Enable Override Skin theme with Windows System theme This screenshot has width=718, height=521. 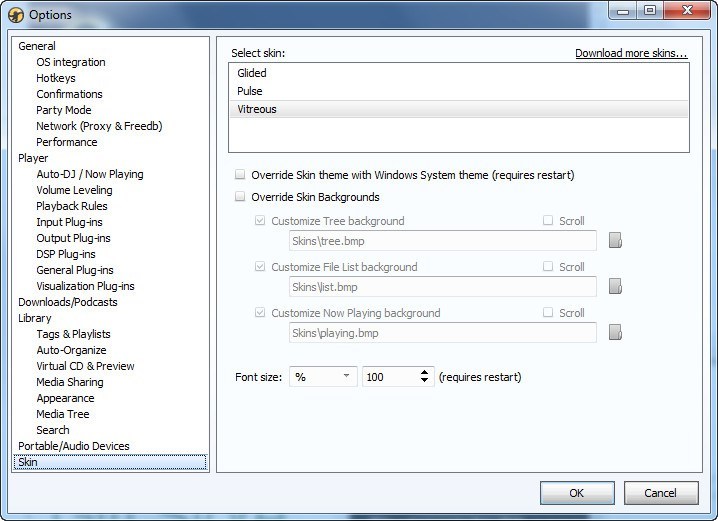tap(240, 174)
